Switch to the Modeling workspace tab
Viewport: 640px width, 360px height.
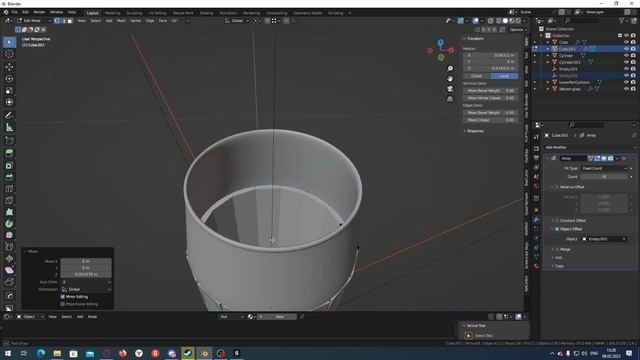113,13
